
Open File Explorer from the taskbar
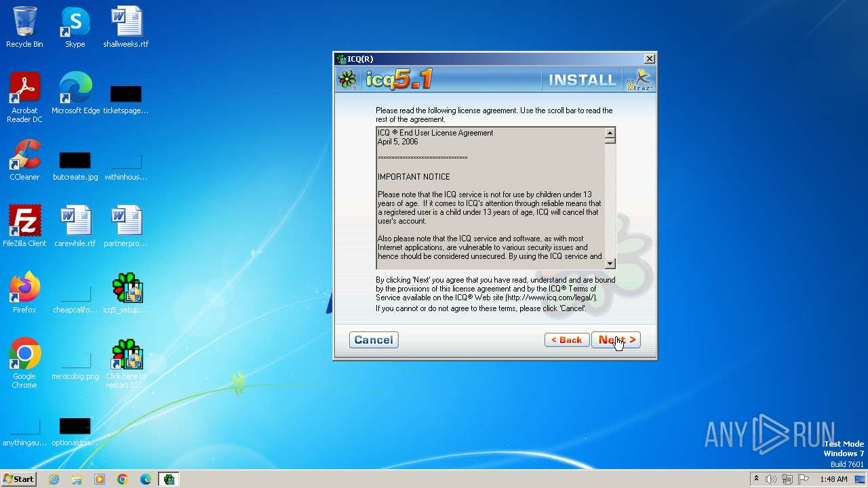click(77, 479)
